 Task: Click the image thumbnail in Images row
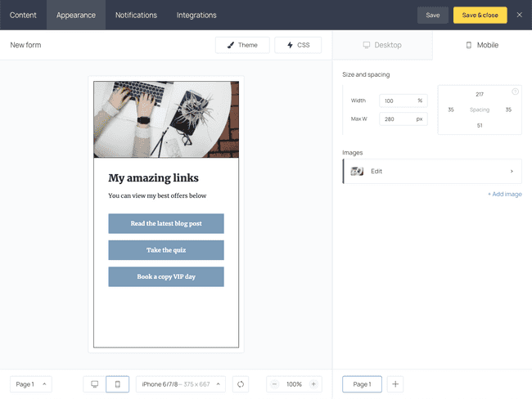[x=357, y=171]
